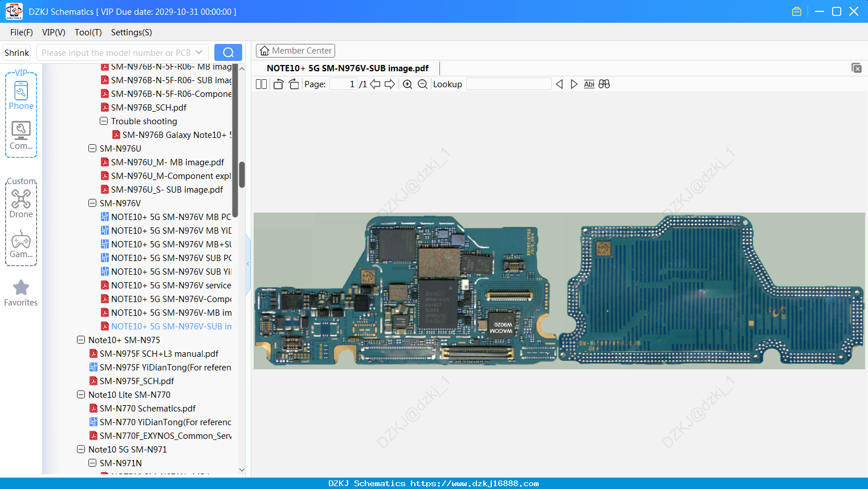Screen dimensions: 868x489
Task: Open SM-N770F_EXYNOS_Common_Serv file
Action: 165,436
